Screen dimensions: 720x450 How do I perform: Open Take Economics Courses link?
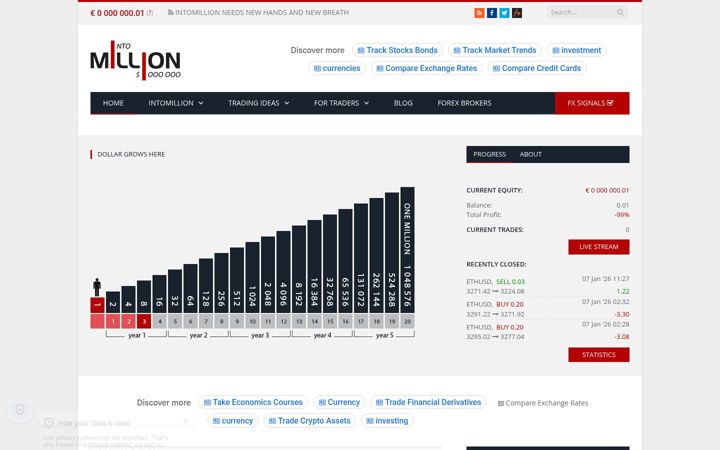(253, 402)
